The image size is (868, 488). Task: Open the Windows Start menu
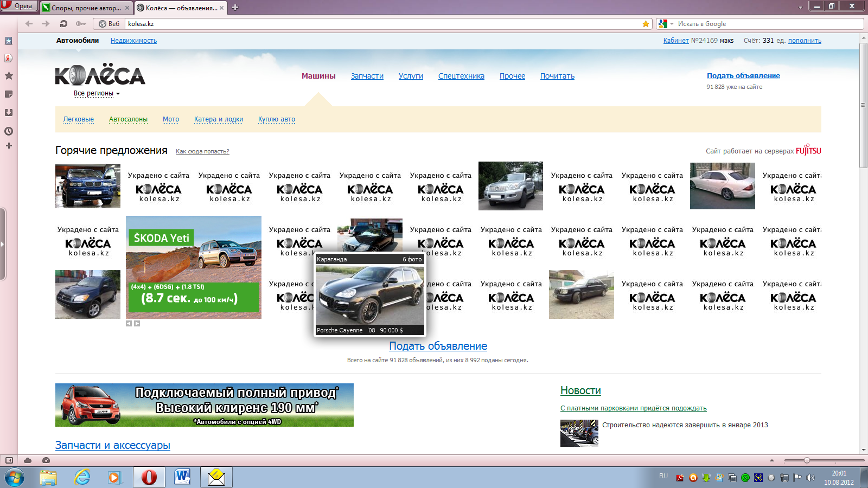[14, 477]
